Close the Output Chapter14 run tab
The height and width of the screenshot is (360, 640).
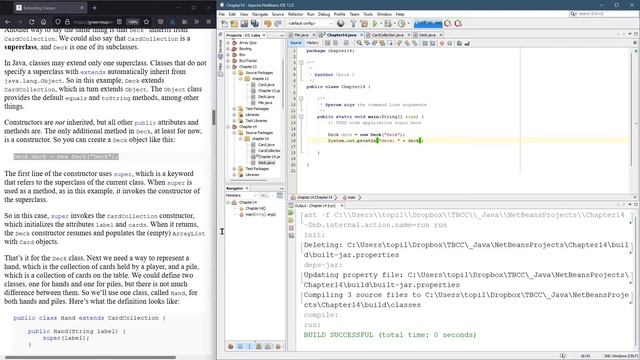(x=342, y=205)
